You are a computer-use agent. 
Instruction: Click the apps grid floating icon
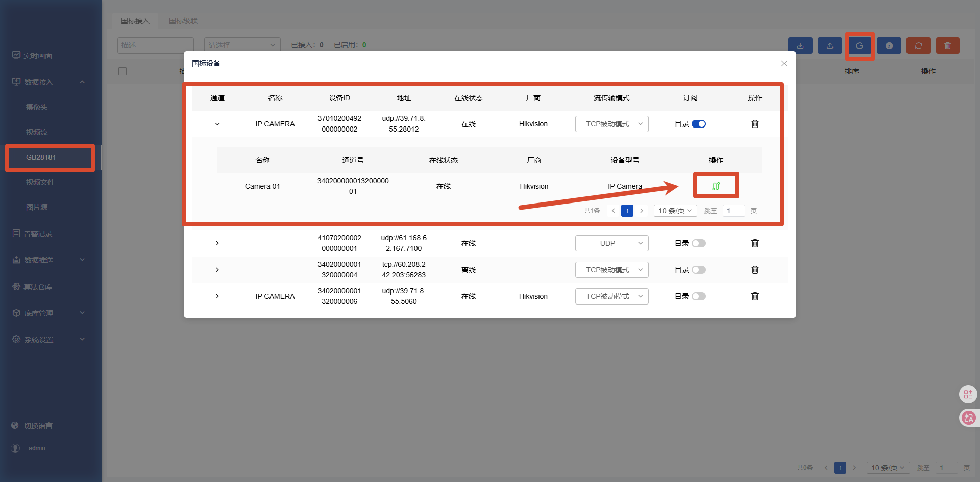click(968, 394)
